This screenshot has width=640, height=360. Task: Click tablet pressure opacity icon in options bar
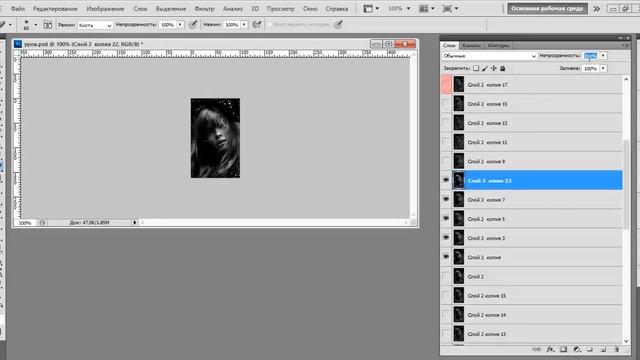coord(193,25)
